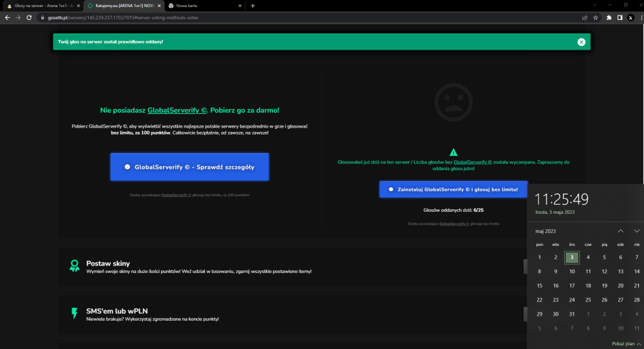644x349 pixels.
Task: Switch to 'Głosy na serwer - Arena 1vs1' tab
Action: [43, 6]
